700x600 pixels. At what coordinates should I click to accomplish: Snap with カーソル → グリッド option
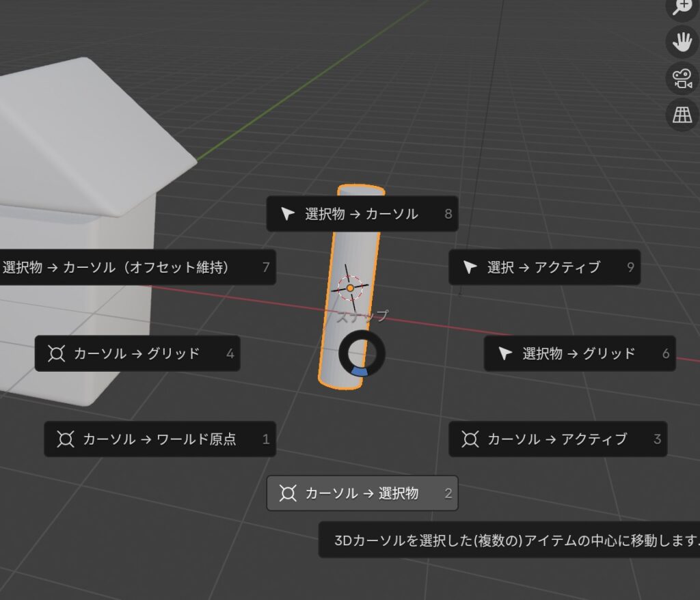[x=137, y=353]
